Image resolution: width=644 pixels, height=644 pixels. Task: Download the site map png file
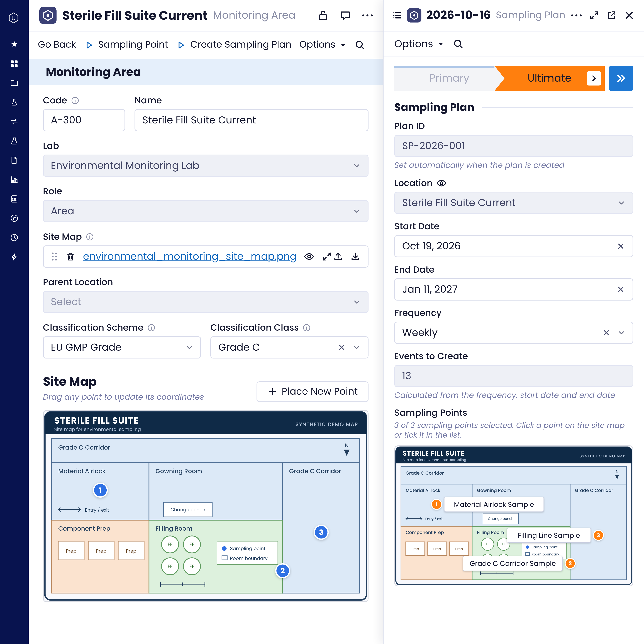355,256
